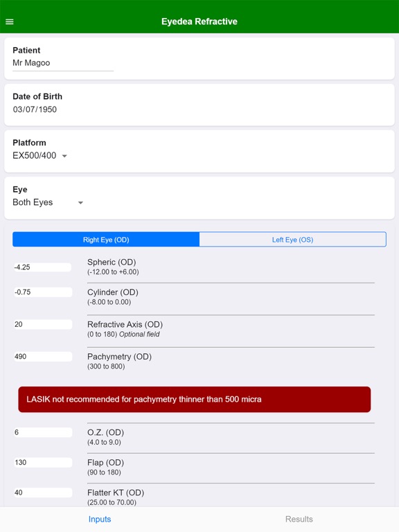
Task: Edit the Patient name field
Action: pos(63,63)
